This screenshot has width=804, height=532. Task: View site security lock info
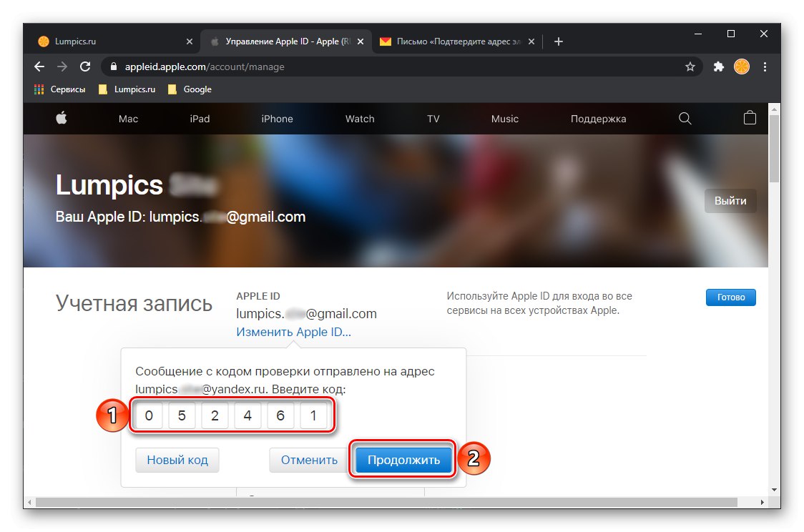pos(114,66)
